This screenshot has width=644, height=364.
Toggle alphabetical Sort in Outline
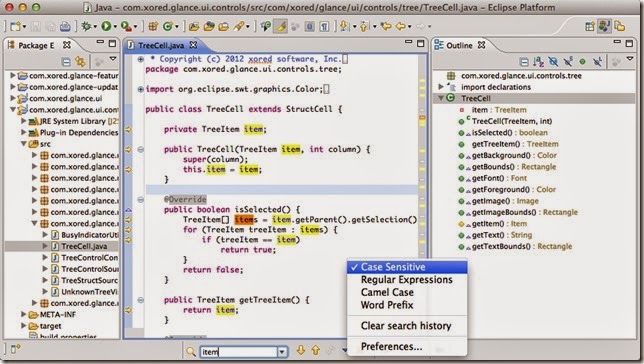coord(538,62)
